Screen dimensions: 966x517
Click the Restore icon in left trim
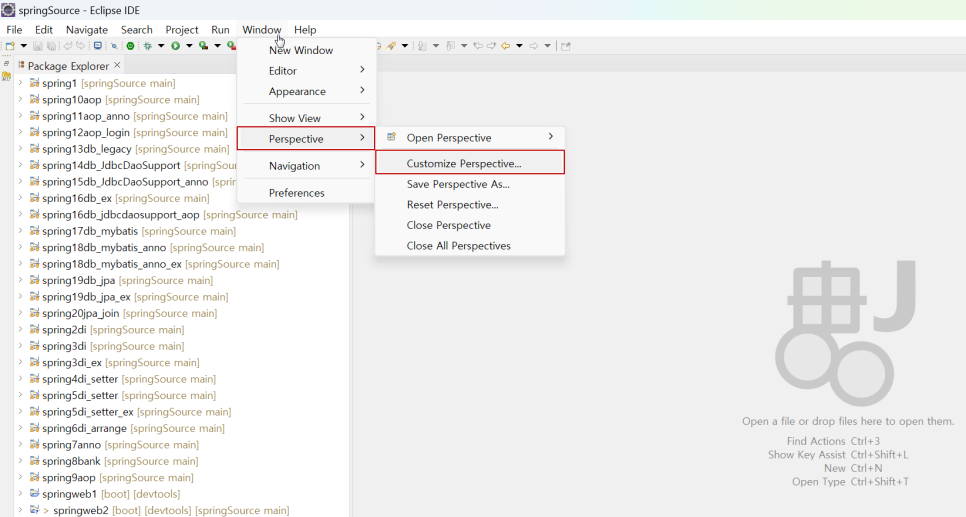coord(6,63)
